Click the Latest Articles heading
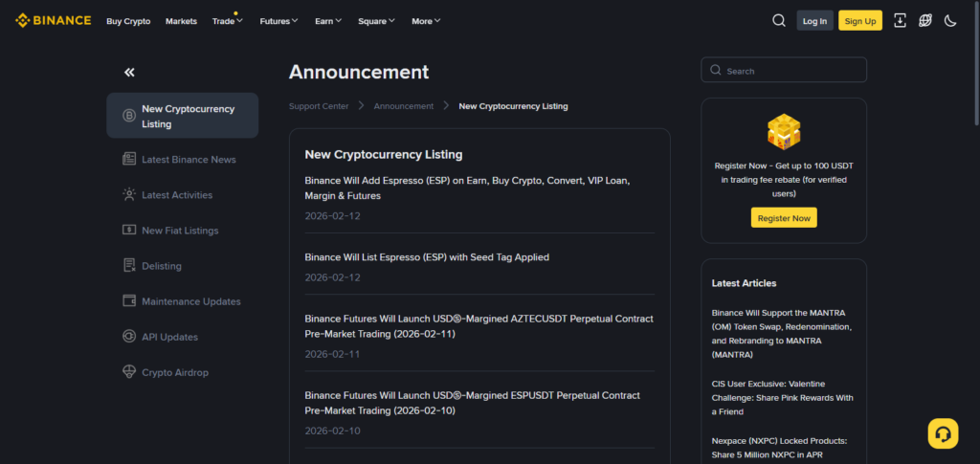This screenshot has width=980, height=464. pos(744,283)
